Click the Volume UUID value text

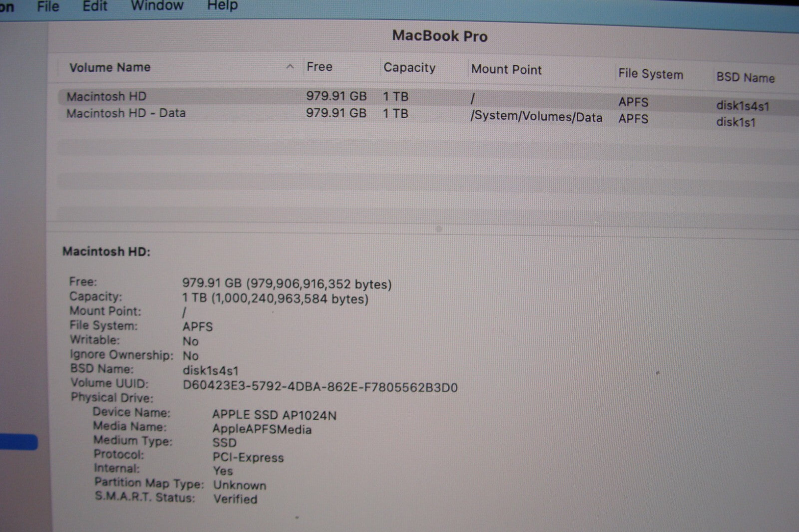[x=320, y=387]
